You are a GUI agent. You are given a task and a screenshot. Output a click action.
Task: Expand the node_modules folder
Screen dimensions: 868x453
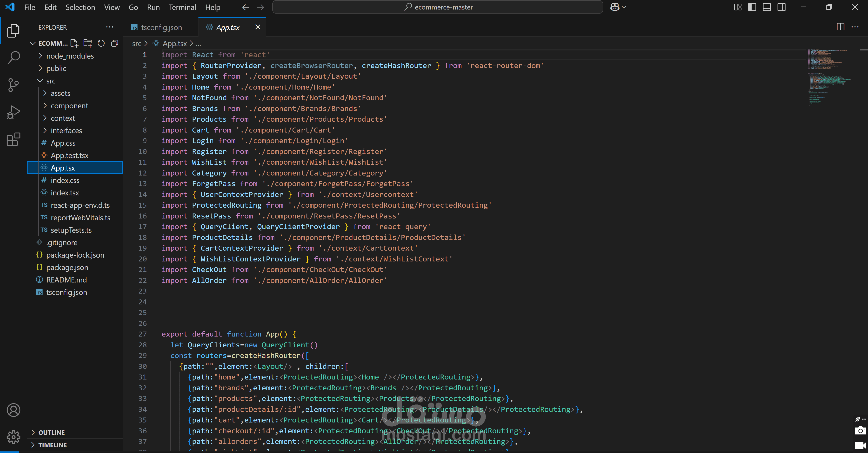click(x=70, y=56)
